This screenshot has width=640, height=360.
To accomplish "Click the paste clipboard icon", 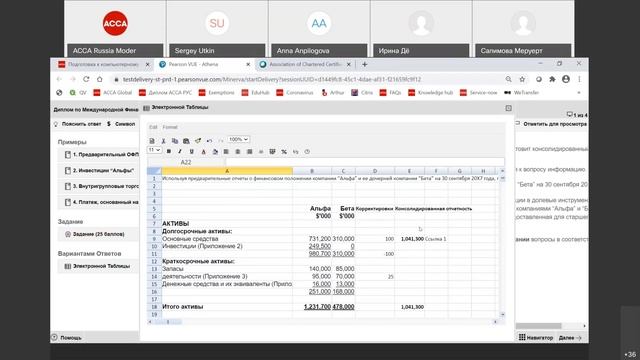I will click(x=186, y=141).
